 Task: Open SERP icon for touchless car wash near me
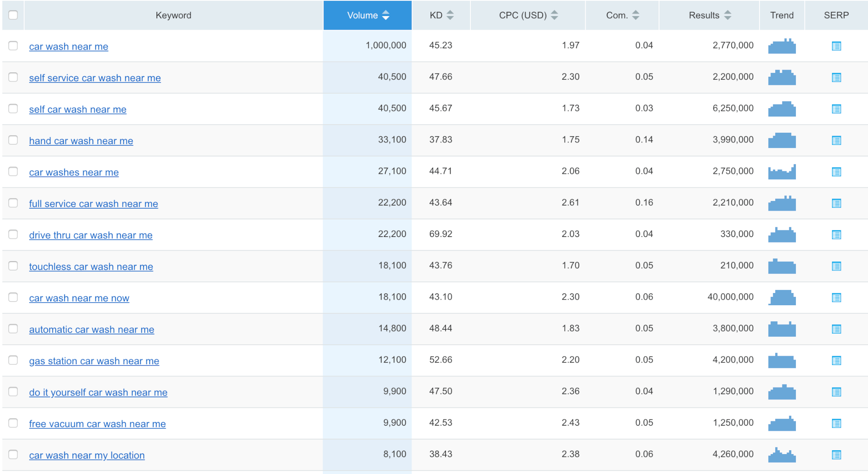coord(837,266)
